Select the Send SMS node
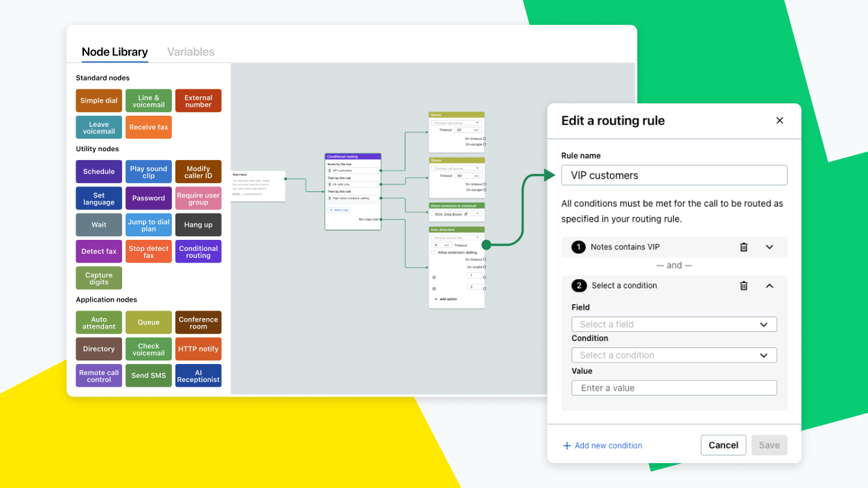This screenshot has width=868, height=488. [148, 375]
